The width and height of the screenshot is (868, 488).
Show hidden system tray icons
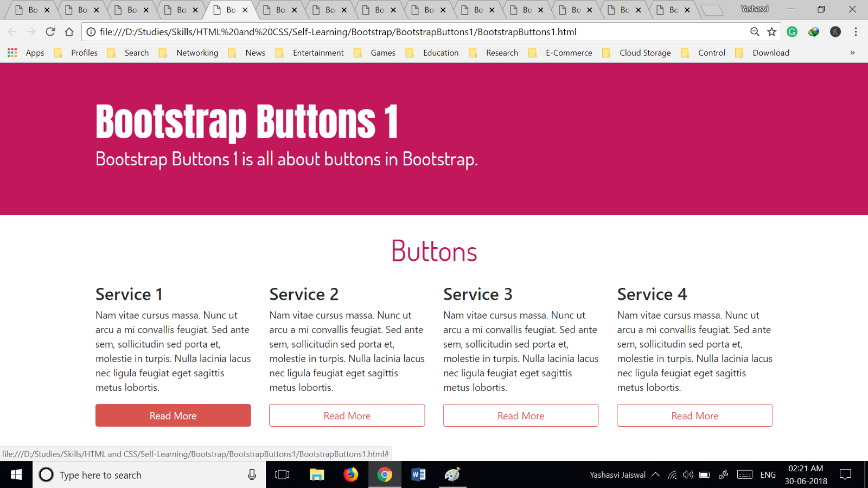point(655,475)
